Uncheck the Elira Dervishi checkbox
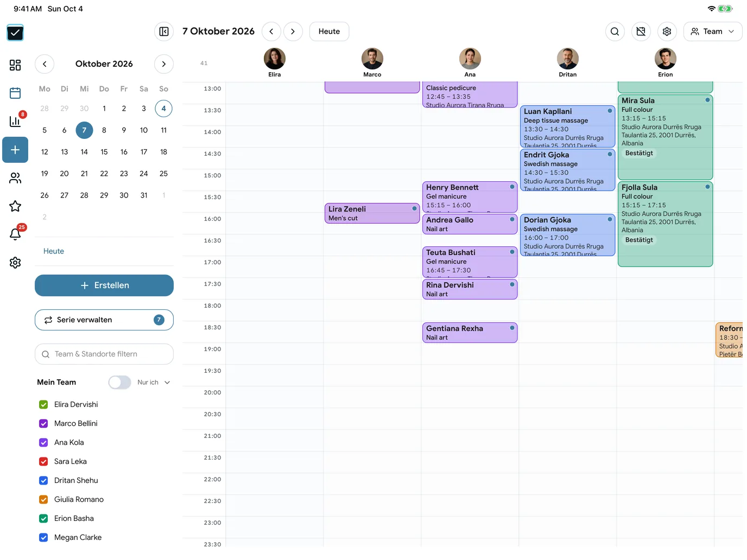This screenshot has width=747, height=560. (43, 405)
